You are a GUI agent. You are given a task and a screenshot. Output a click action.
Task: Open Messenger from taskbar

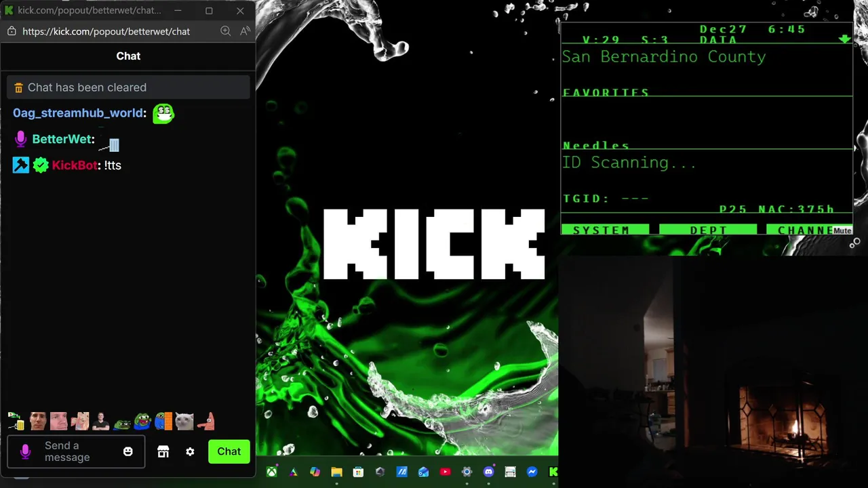[x=532, y=472]
